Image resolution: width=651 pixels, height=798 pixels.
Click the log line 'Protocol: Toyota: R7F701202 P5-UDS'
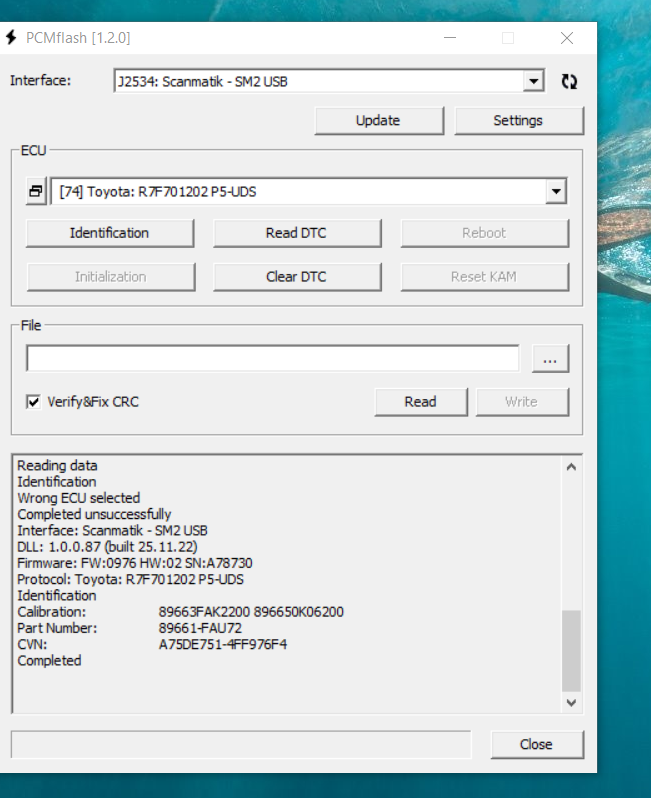pos(130,579)
